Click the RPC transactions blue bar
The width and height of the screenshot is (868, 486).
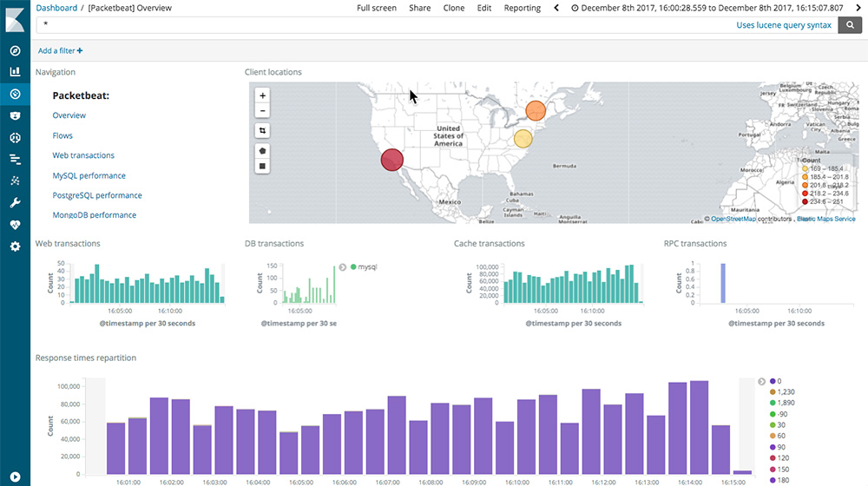click(x=723, y=284)
